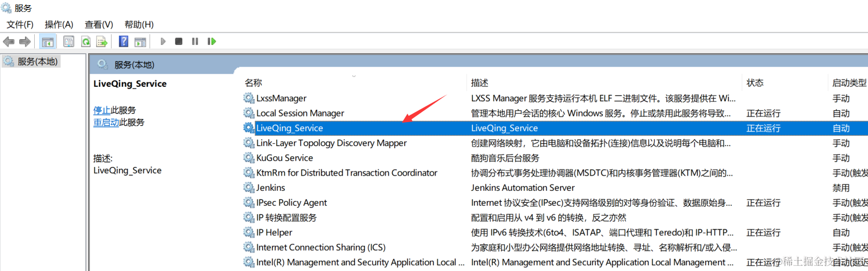The width and height of the screenshot is (868, 271).
Task: Select the Jenkins service name
Action: (x=270, y=187)
